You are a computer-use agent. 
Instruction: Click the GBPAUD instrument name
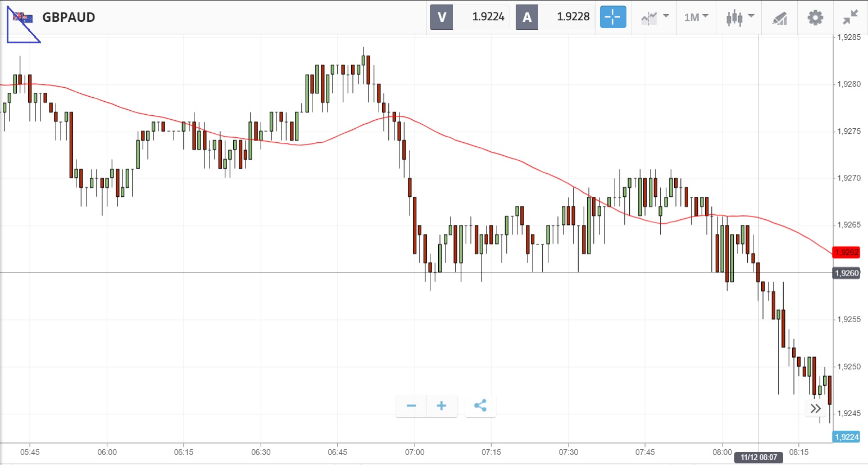click(x=69, y=17)
